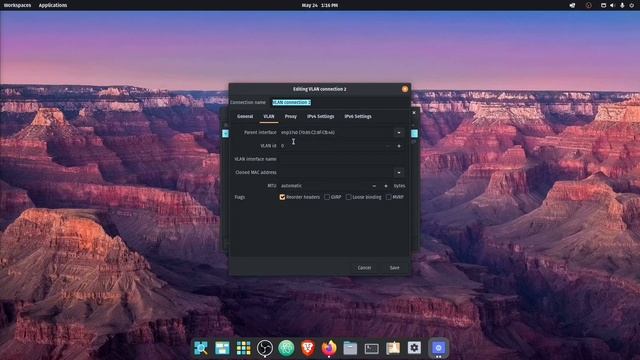Open the Files manager from the dock
The image size is (640, 360).
[350, 348]
